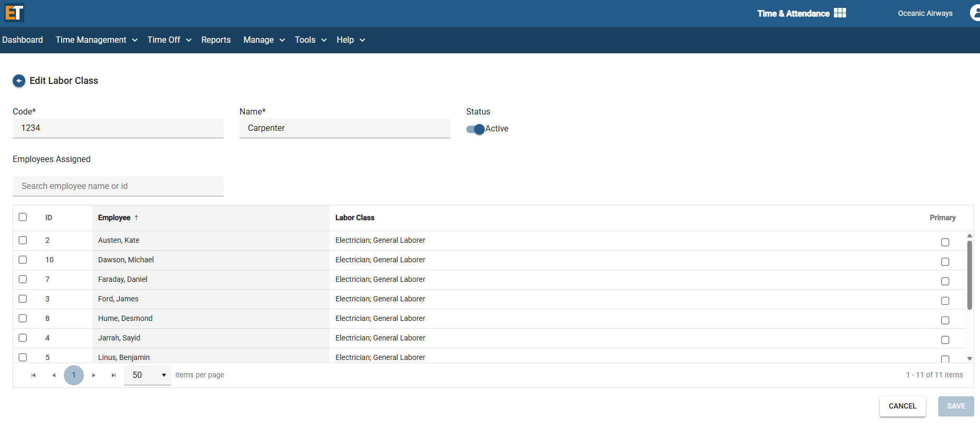
Task: Select the row checkbox for Dawson, Michael
Action: 23,260
